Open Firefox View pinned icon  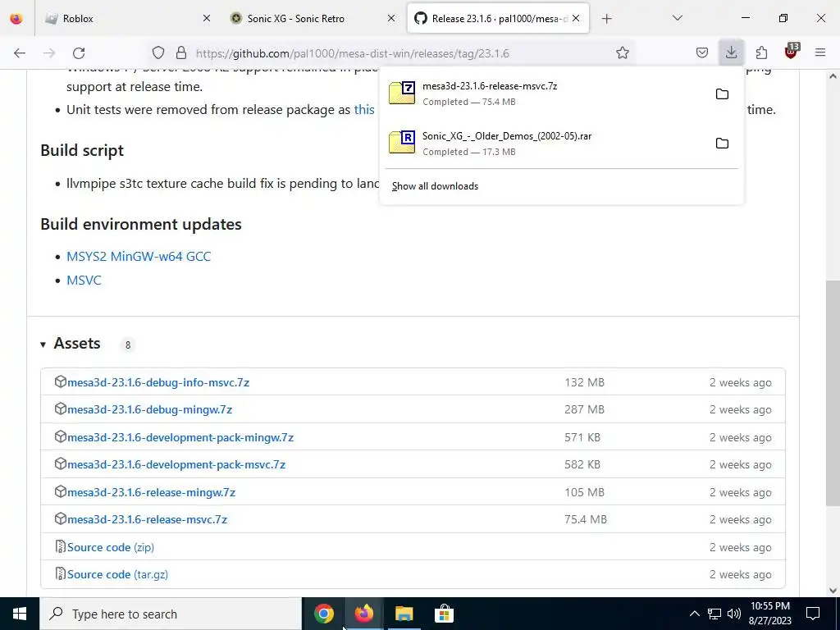pos(16,18)
